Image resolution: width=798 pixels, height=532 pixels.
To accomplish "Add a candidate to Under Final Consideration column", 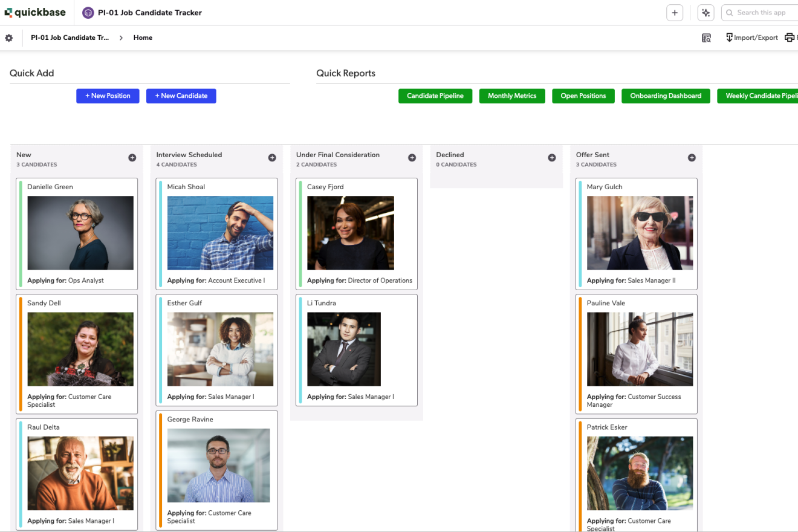I will (x=412, y=158).
